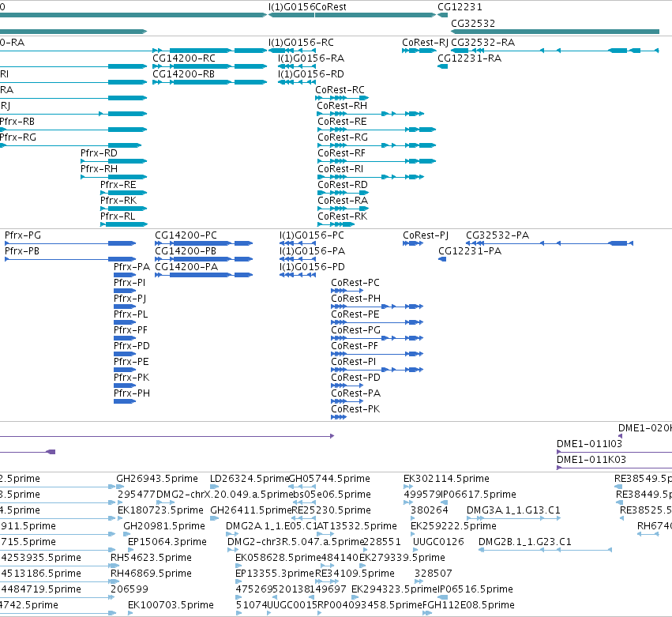
Task: Select the Pfrx-PL protein label
Action: tap(131, 314)
